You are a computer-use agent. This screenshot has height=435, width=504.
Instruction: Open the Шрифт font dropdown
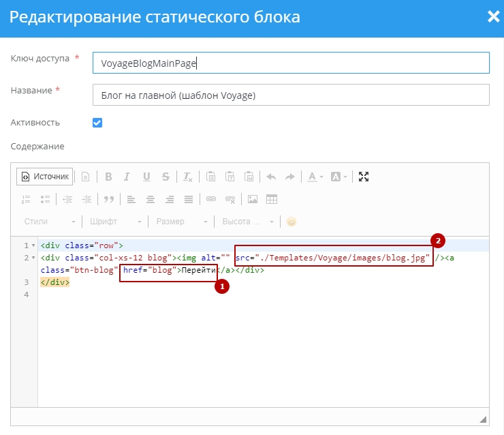click(x=115, y=222)
